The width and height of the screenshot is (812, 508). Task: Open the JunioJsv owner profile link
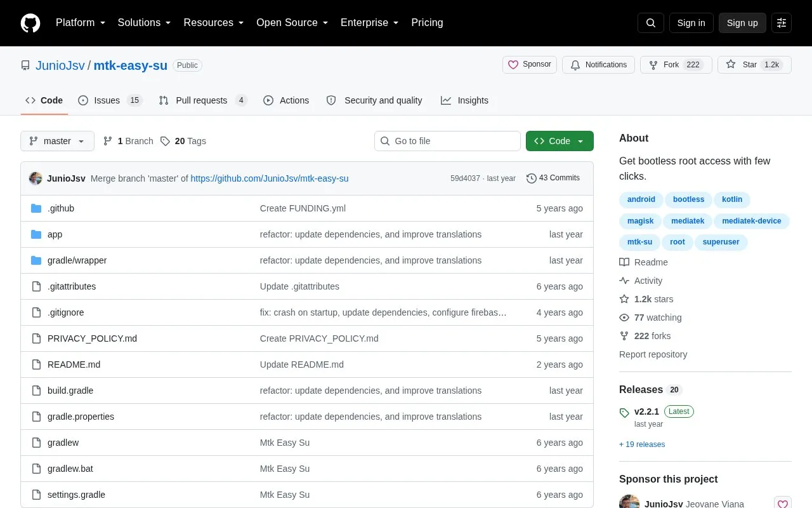[x=60, y=66]
